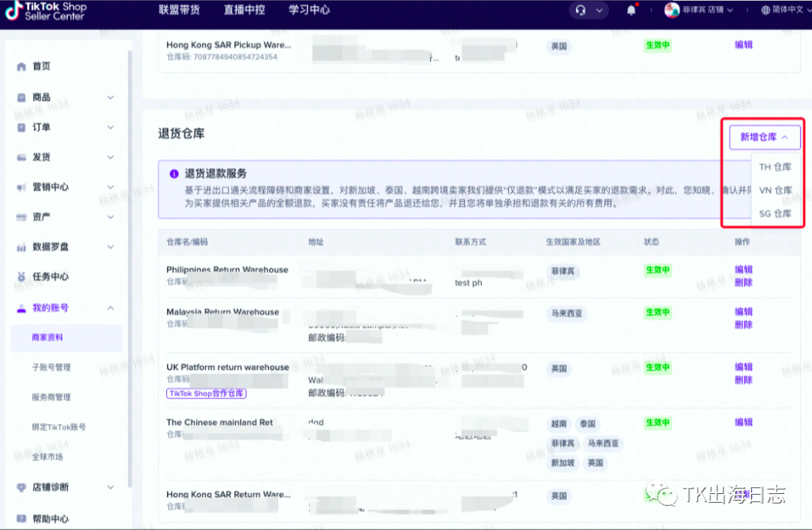
Task: Delete the Philippines Return Warehouse
Action: point(744,283)
